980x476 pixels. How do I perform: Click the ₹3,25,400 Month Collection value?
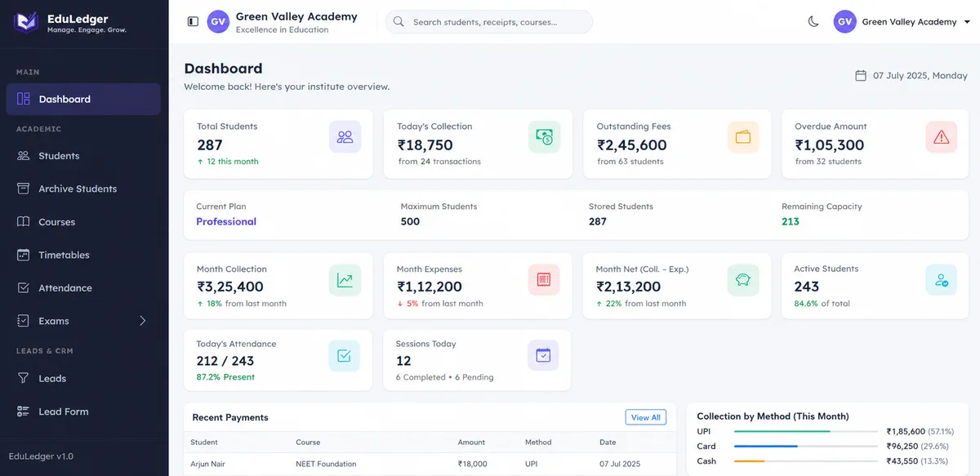230,287
